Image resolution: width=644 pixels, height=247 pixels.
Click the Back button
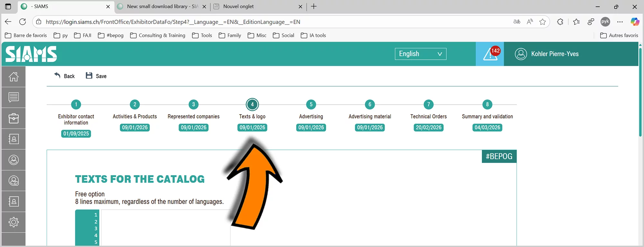point(65,76)
